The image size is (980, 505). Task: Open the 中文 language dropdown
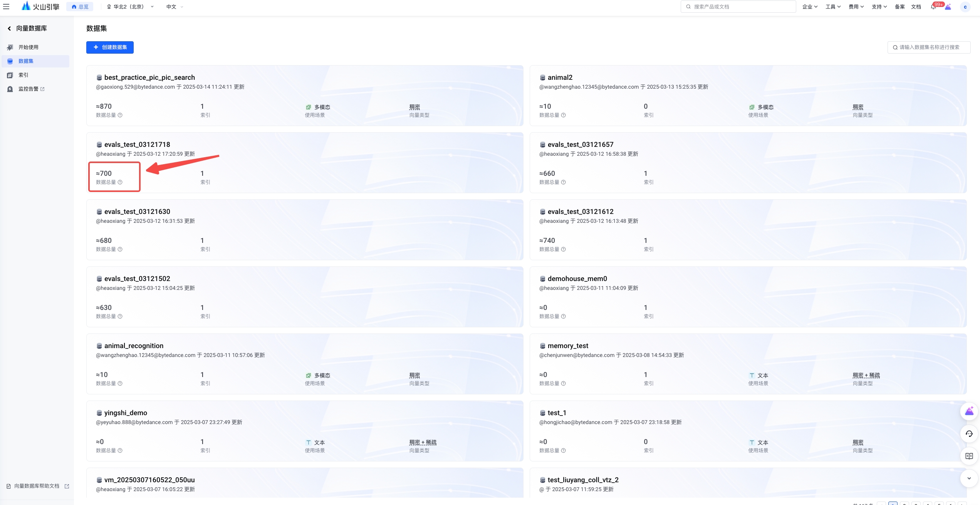[x=175, y=7]
